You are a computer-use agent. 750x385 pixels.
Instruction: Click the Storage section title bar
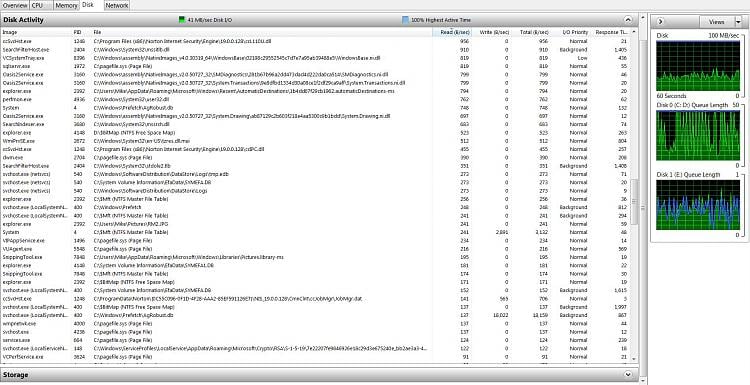319,374
